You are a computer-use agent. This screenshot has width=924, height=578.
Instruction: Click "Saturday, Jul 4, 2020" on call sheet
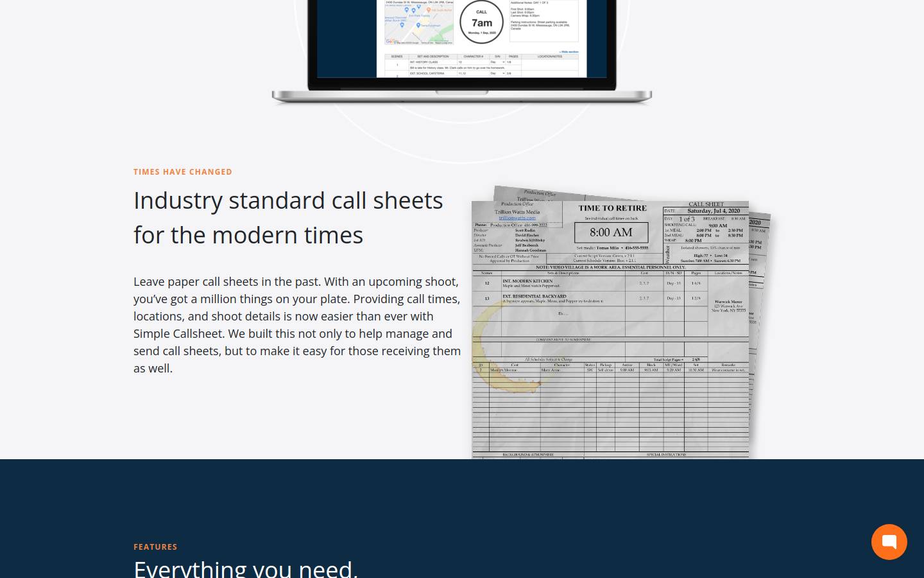(x=714, y=211)
